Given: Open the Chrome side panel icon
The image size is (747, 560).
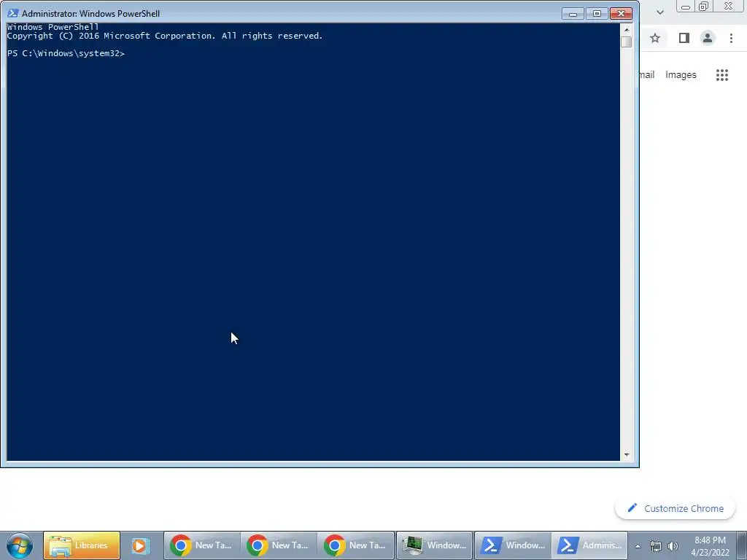Looking at the screenshot, I should point(684,38).
